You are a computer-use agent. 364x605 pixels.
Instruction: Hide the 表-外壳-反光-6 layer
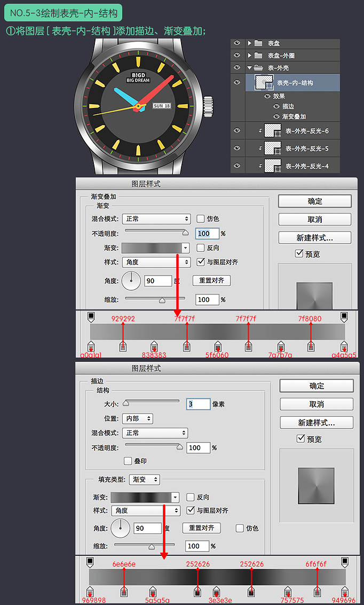[237, 130]
